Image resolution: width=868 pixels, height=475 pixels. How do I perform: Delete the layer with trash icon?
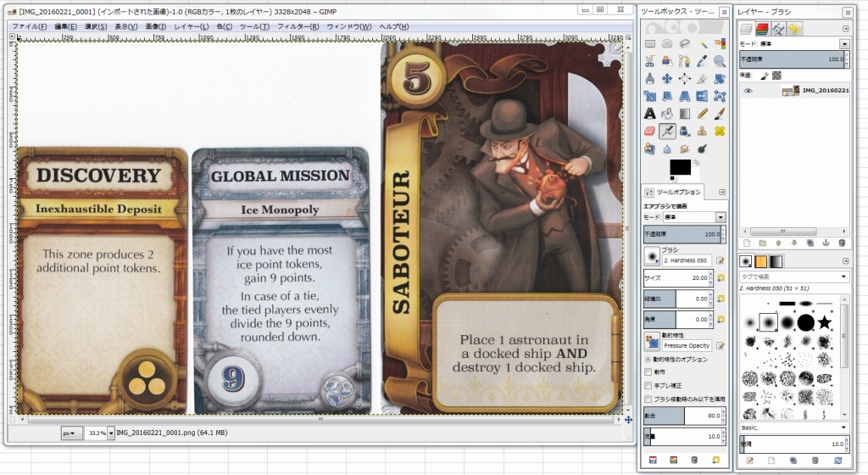[x=842, y=243]
